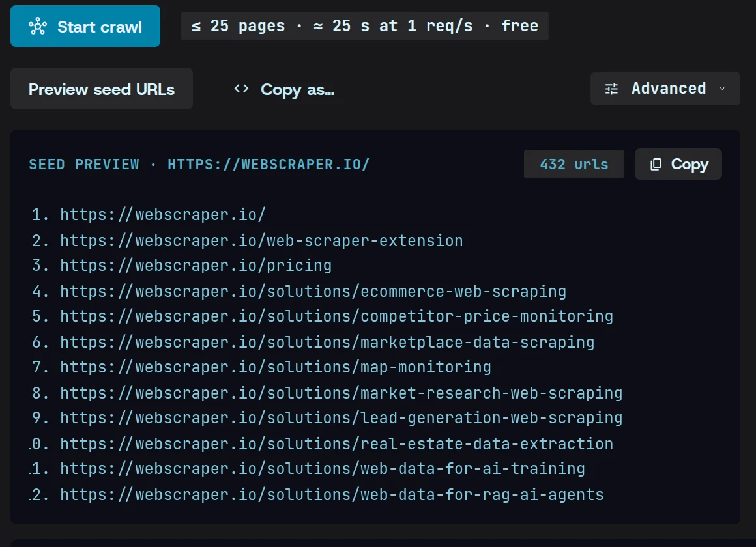Screen dimensions: 756x547
Task: Click the 432 urls count badge
Action: tap(574, 164)
